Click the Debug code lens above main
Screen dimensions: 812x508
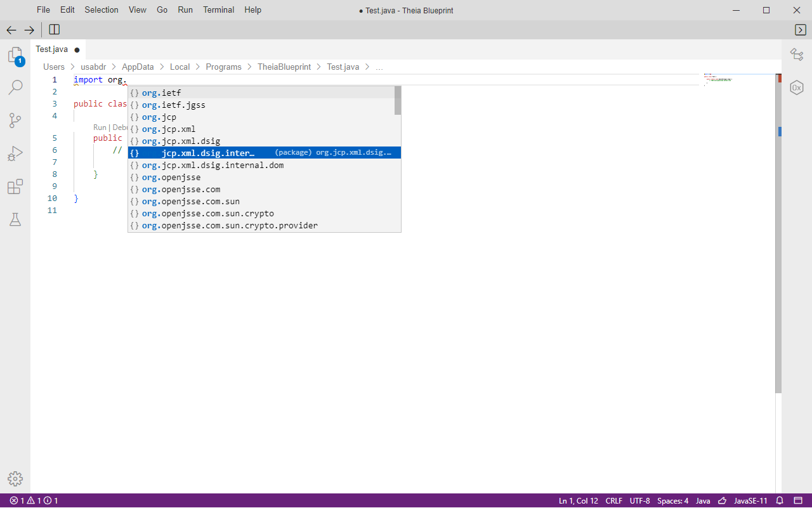(x=121, y=127)
